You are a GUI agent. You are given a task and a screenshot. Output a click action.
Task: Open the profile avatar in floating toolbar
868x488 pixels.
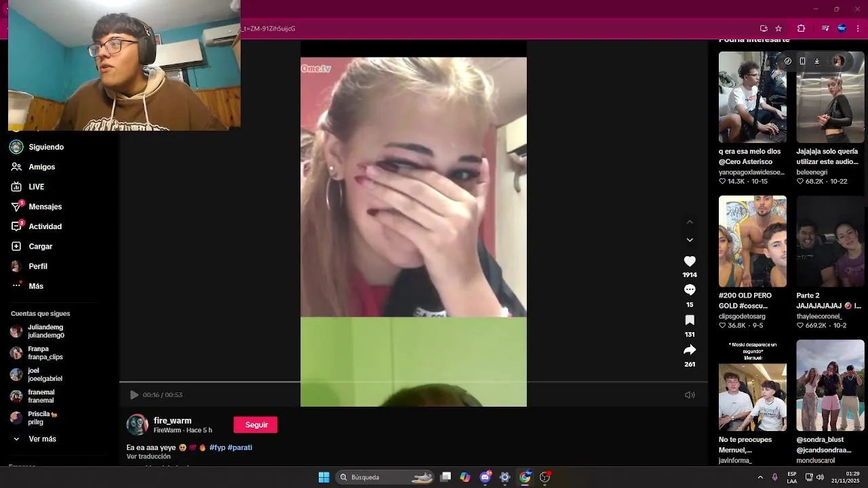[838, 61]
